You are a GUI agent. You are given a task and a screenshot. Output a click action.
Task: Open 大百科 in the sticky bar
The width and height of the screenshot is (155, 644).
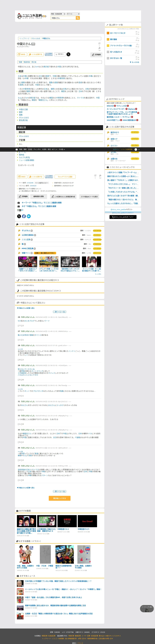44,149
